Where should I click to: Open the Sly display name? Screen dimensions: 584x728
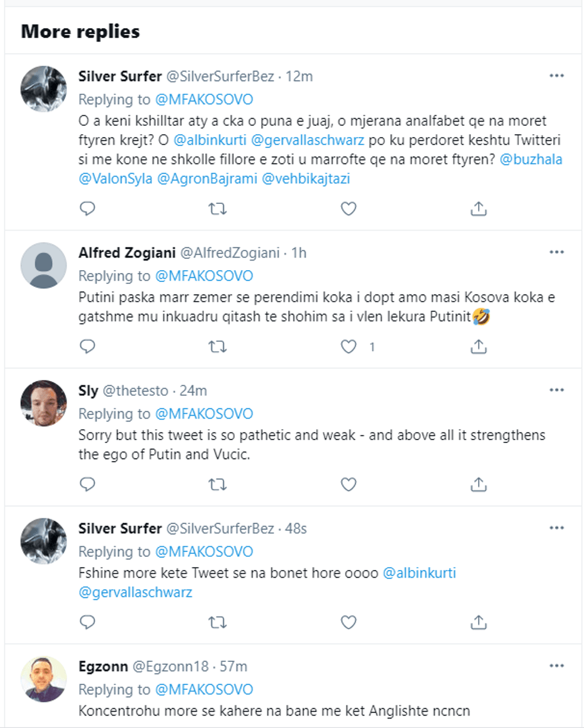pos(88,391)
